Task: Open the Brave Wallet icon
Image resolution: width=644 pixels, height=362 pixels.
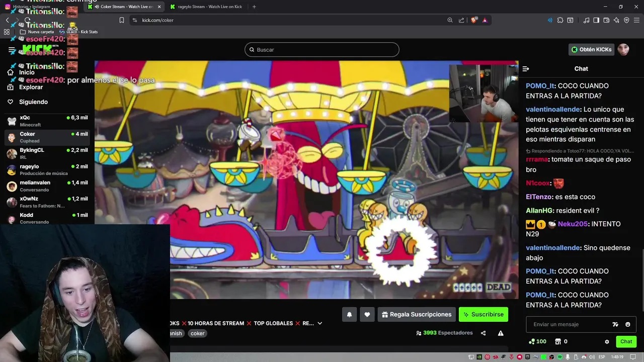Action: tap(606, 20)
